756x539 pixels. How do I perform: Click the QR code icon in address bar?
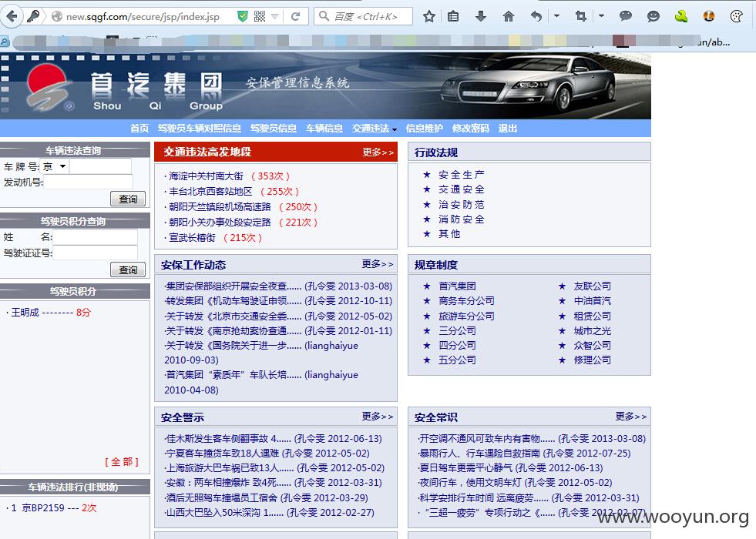260,17
